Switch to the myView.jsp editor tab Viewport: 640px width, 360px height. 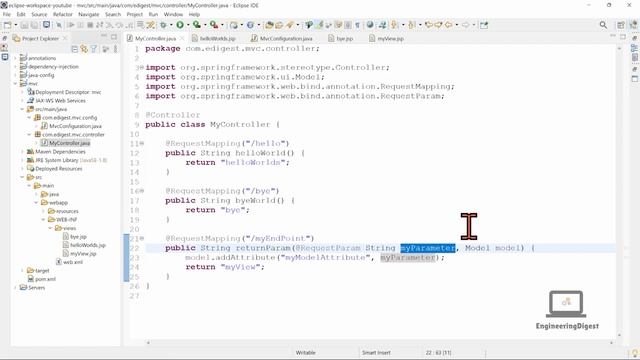click(x=387, y=38)
